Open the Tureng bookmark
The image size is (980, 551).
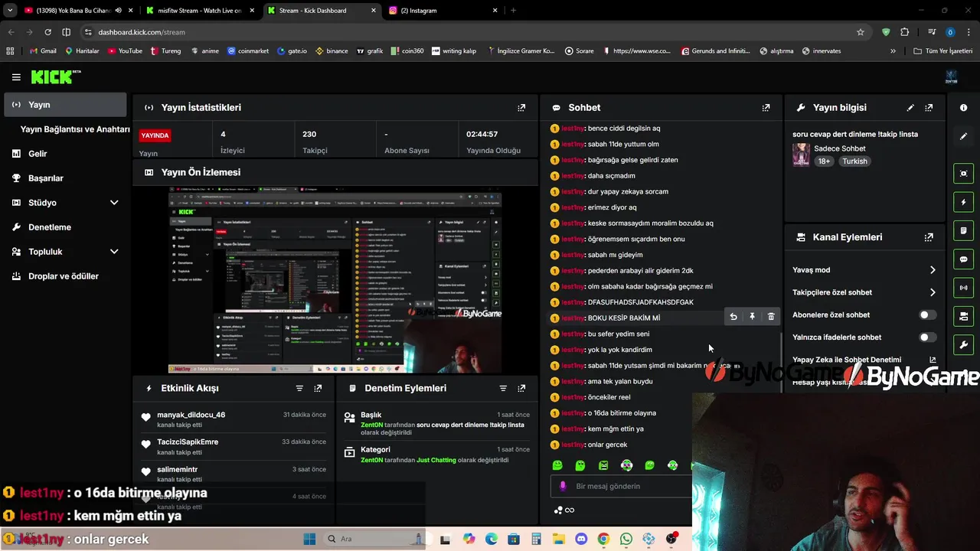[165, 51]
